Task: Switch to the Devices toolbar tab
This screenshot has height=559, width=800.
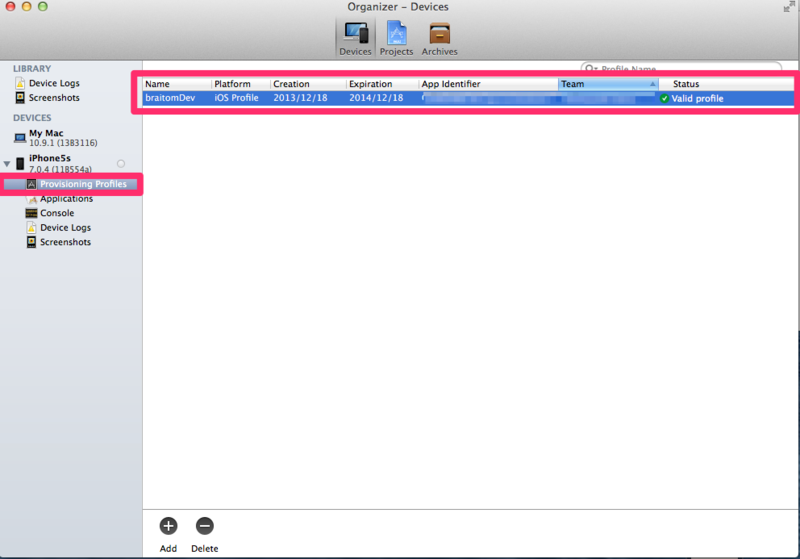Action: pyautogui.click(x=356, y=38)
